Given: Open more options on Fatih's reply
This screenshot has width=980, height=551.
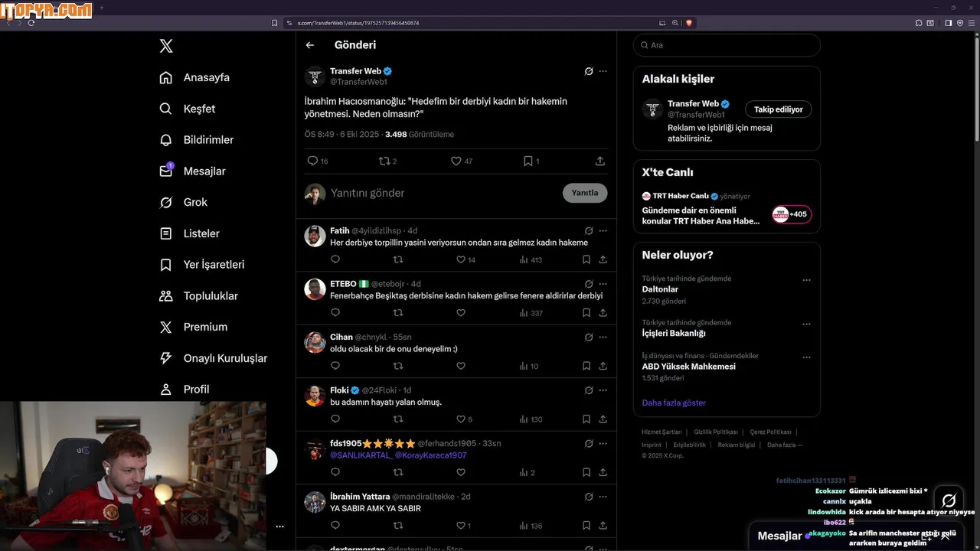Looking at the screenshot, I should (x=603, y=230).
